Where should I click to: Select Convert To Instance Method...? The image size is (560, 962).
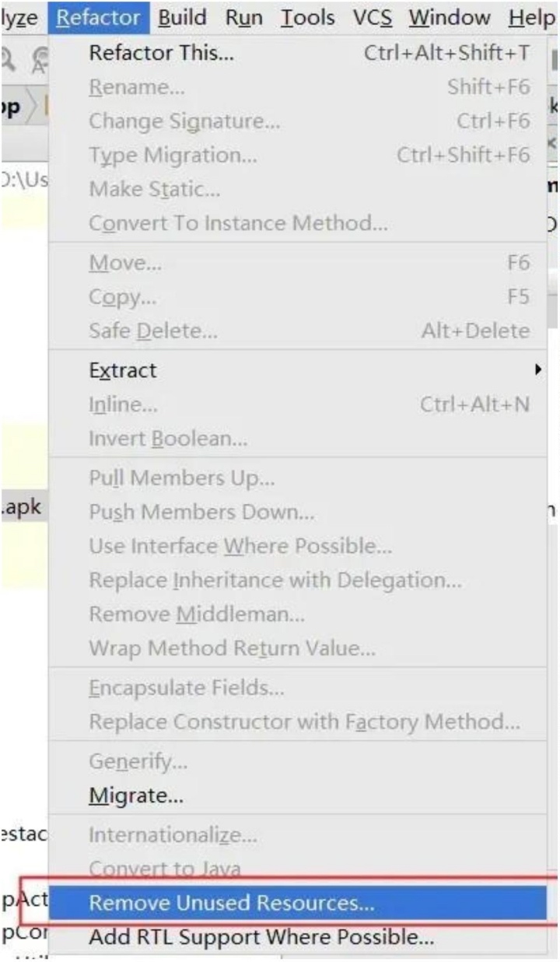(238, 223)
